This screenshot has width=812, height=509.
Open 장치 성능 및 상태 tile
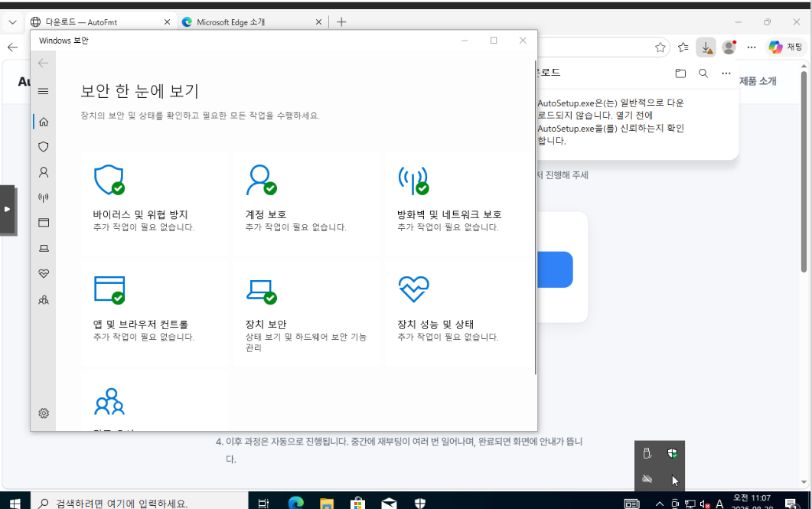coord(458,314)
